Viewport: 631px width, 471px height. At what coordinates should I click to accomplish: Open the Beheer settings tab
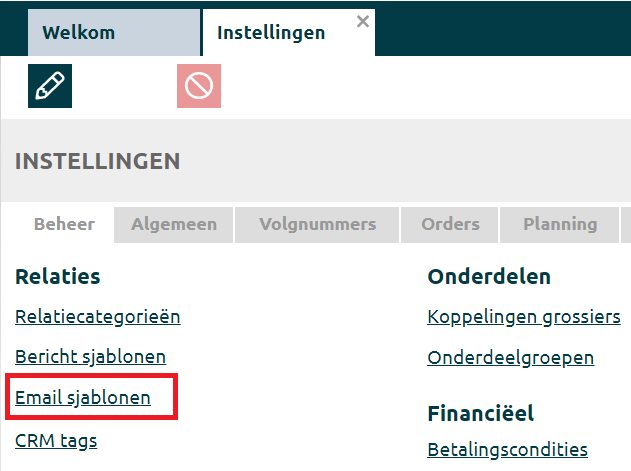[64, 224]
